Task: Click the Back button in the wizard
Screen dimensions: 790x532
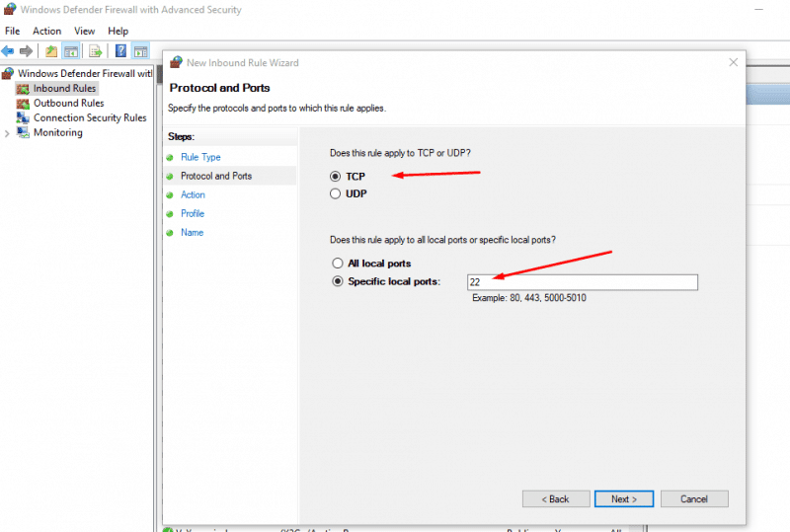Action: 556,498
